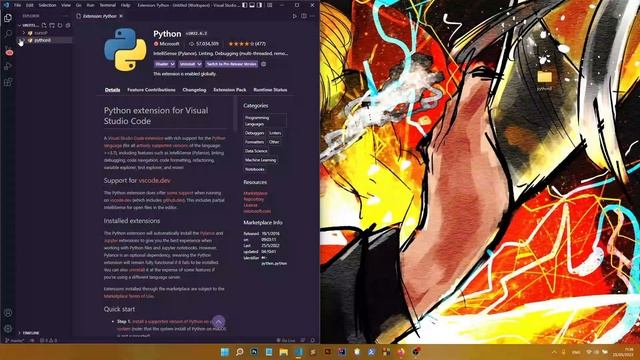The image size is (640, 360).
Task: Open the Accounts icon in activity bar
Action: pyautogui.click(x=8, y=313)
